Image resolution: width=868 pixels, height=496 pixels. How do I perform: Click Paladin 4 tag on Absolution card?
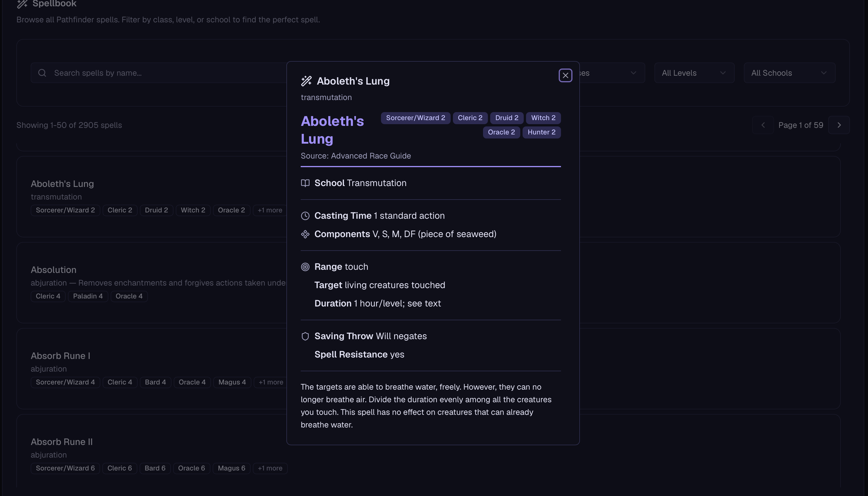(x=88, y=296)
